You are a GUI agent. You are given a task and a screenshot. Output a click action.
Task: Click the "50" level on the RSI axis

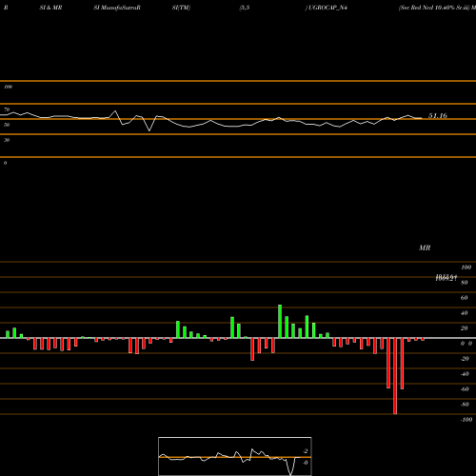coord(7,125)
